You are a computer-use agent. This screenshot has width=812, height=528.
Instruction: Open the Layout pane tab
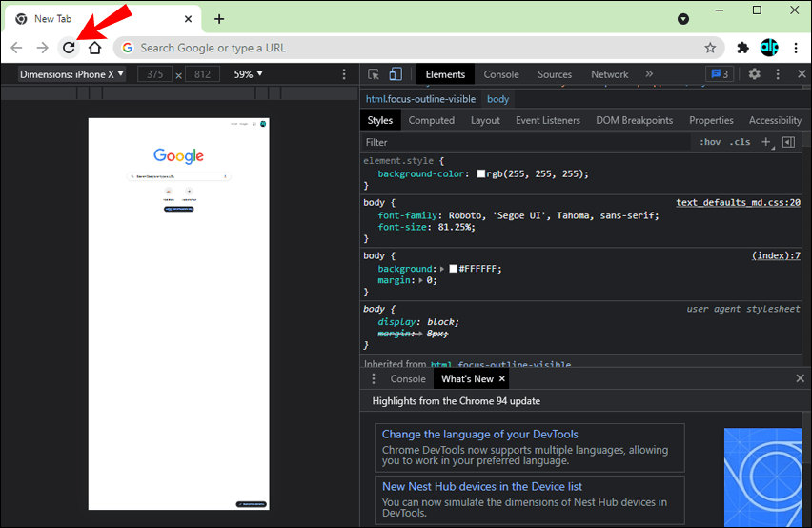[485, 120]
